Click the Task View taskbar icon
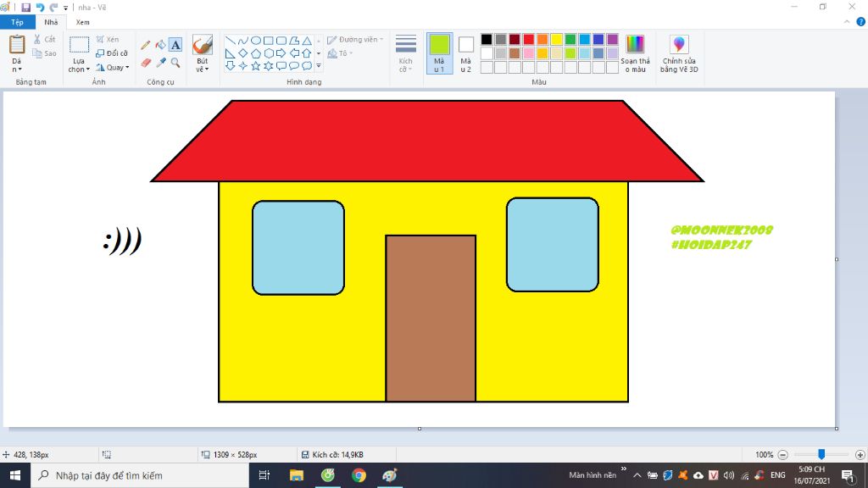Screen dimensions: 868x488 (264, 475)
